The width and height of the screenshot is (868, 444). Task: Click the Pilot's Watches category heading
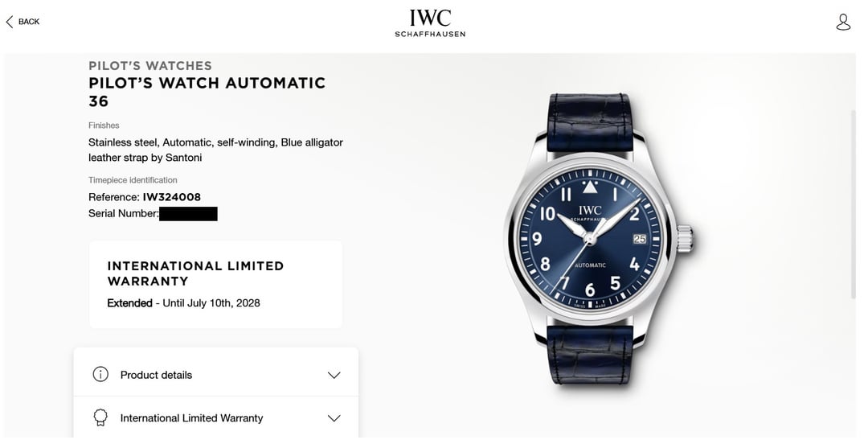(x=150, y=65)
